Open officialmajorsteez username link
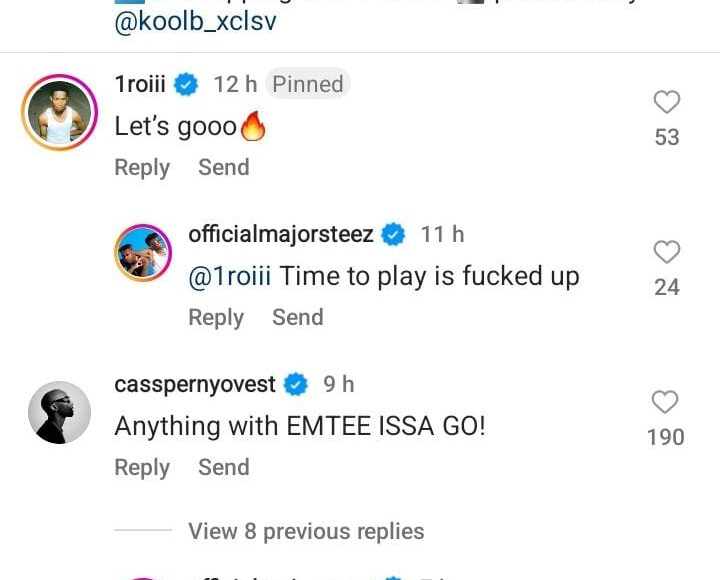 281,234
